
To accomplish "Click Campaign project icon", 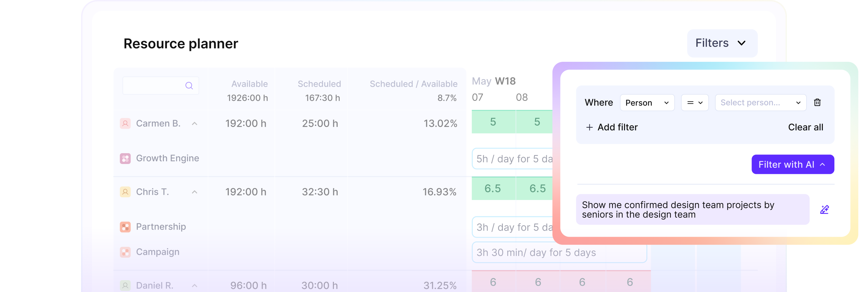I will [x=125, y=252].
